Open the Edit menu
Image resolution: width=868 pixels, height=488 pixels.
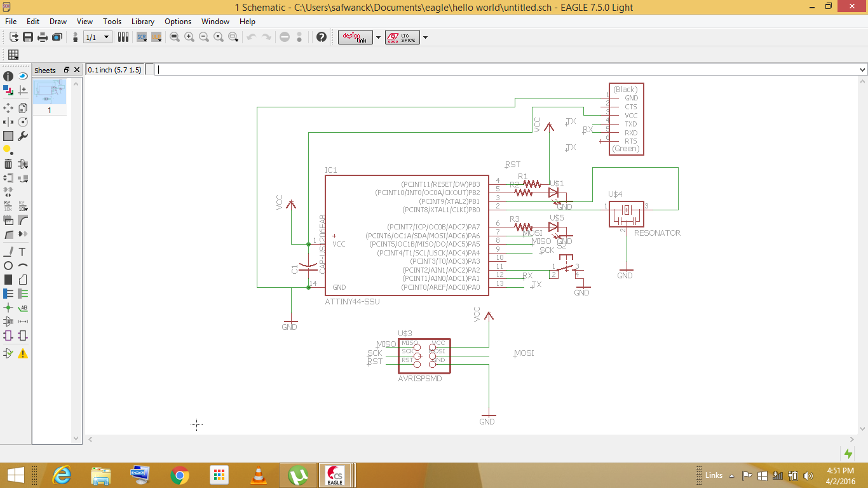pos(33,21)
